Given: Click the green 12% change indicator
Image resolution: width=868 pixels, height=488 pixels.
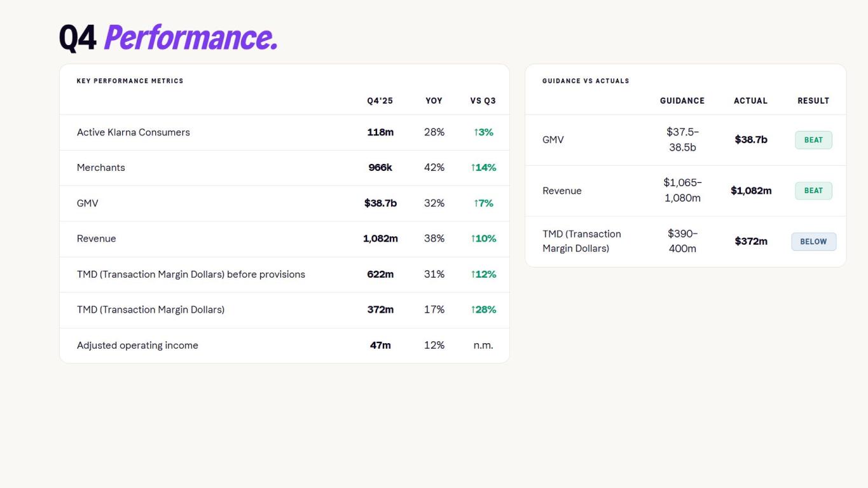Looking at the screenshot, I should click(x=483, y=274).
